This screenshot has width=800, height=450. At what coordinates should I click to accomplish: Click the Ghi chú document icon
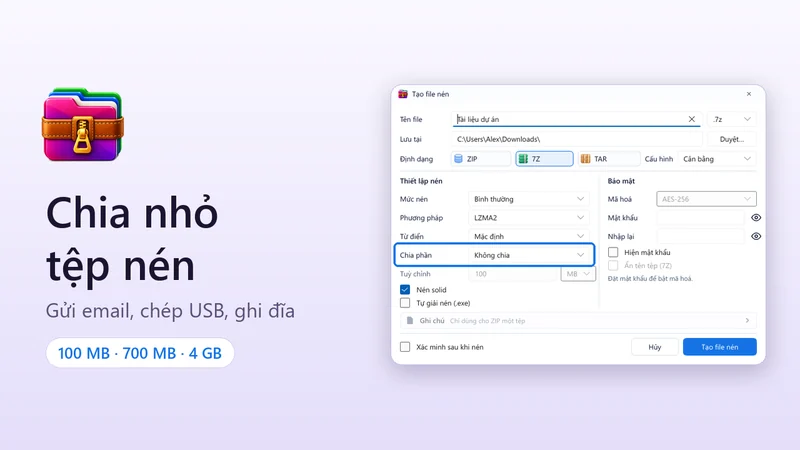pos(410,320)
